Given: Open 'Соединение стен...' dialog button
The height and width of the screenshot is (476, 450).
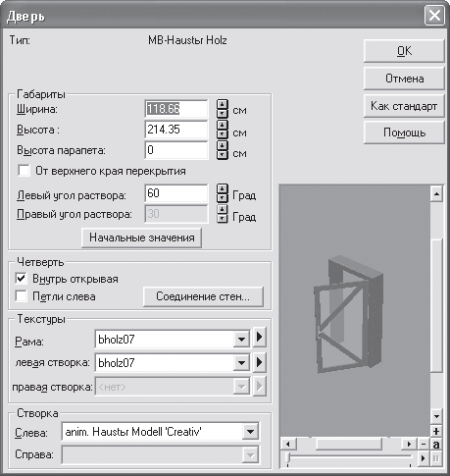Looking at the screenshot, I should 203,296.
